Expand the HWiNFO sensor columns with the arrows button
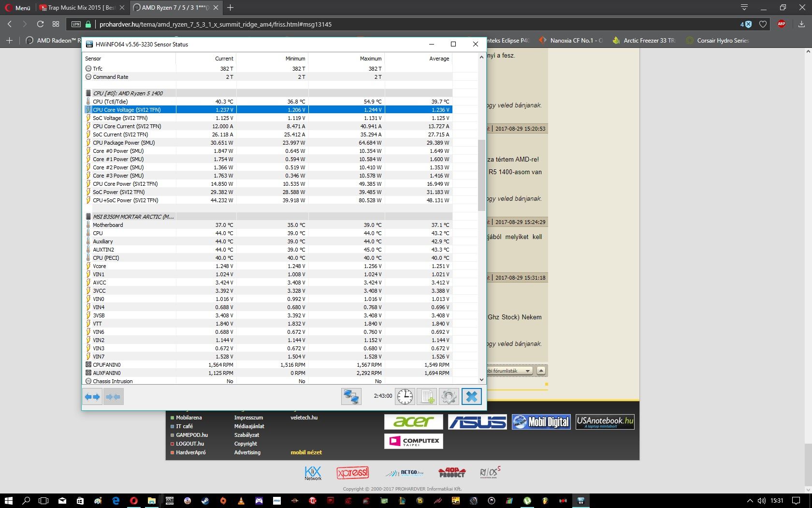 [92, 397]
